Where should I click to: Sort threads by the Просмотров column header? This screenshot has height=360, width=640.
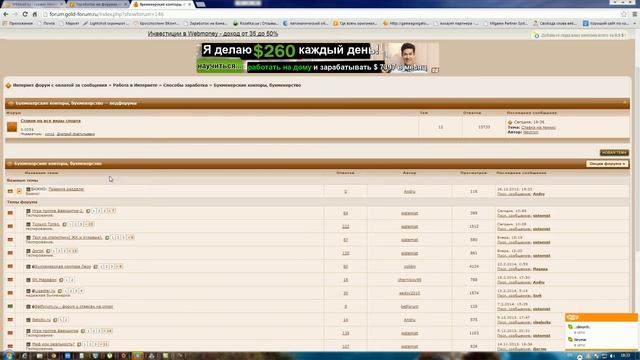pos(473,173)
